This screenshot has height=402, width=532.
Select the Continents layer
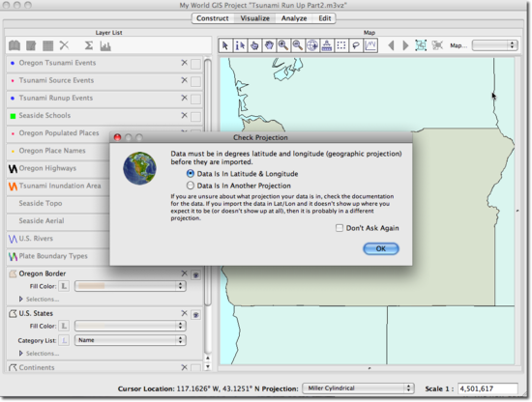tap(37, 367)
